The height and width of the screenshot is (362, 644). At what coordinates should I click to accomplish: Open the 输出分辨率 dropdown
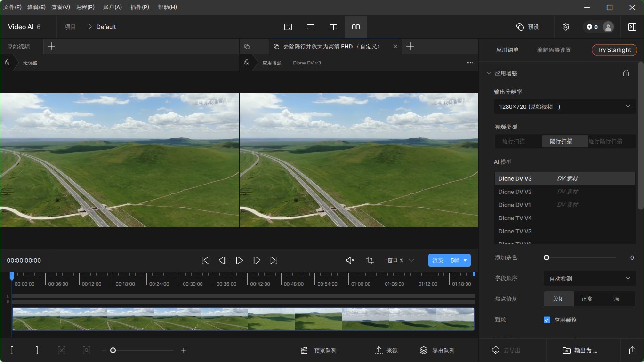click(564, 107)
